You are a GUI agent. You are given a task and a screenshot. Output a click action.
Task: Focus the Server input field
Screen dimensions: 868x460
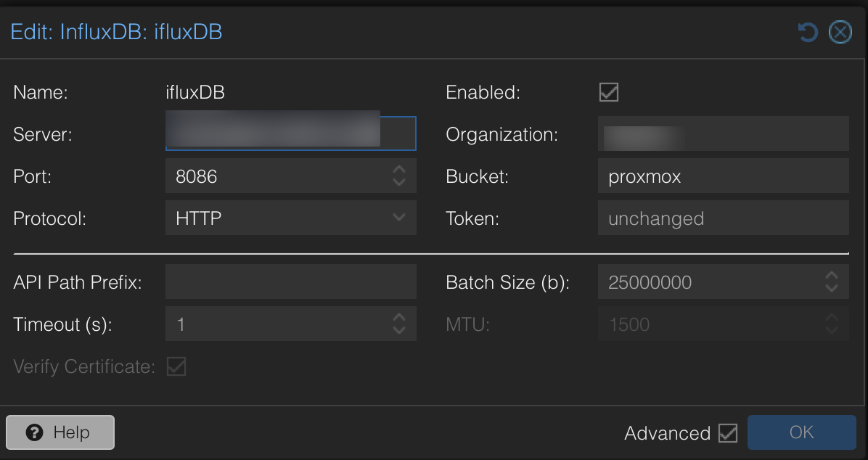point(290,134)
